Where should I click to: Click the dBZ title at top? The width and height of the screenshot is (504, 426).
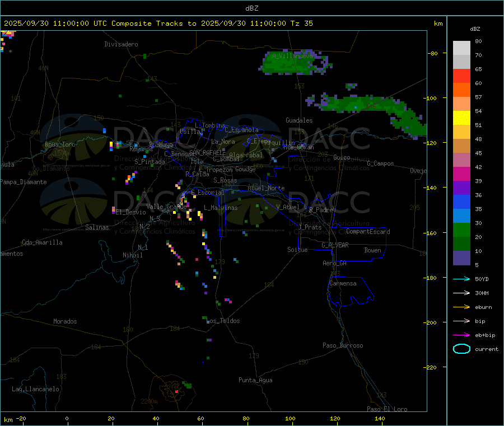coord(251,8)
